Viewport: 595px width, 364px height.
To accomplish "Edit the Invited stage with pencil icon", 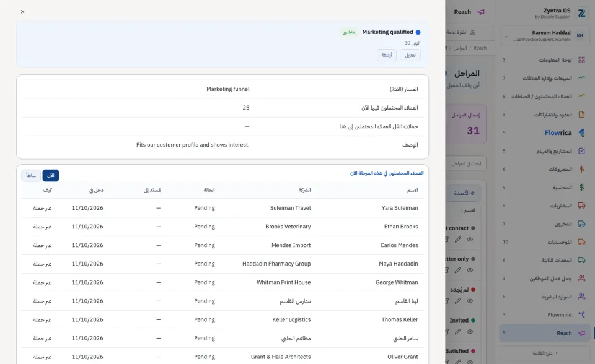I will pyautogui.click(x=457, y=332).
